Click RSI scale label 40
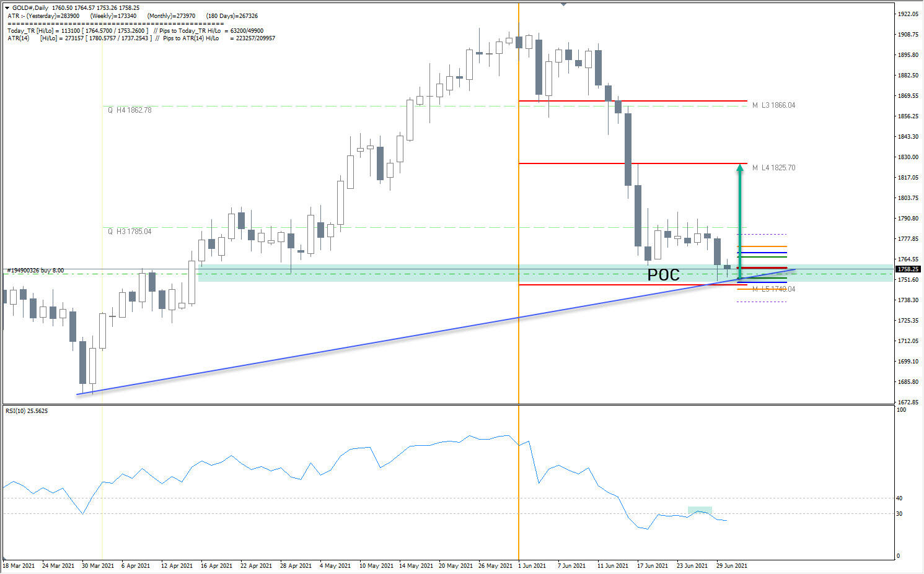This screenshot has width=924, height=574. click(900, 498)
